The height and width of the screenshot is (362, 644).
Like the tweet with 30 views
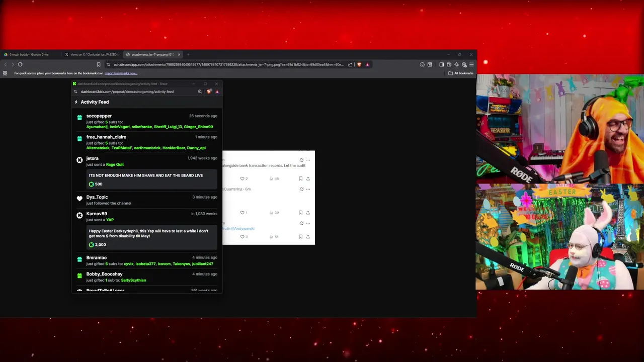click(x=243, y=213)
